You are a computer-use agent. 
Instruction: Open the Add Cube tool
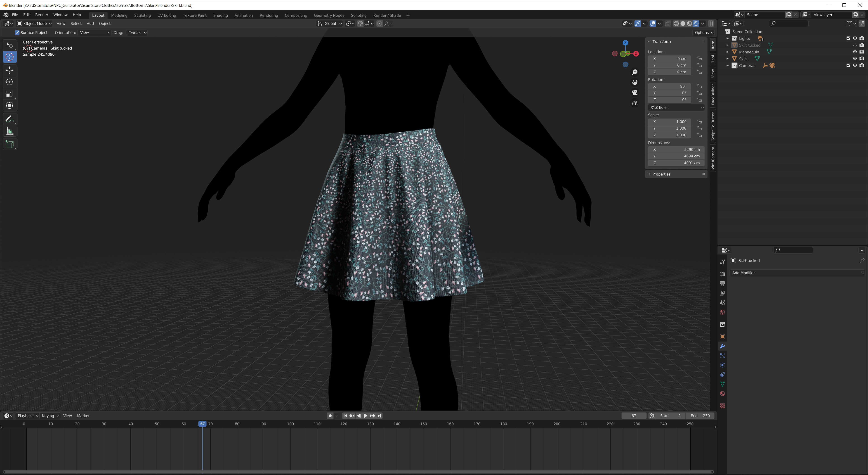(x=9, y=144)
